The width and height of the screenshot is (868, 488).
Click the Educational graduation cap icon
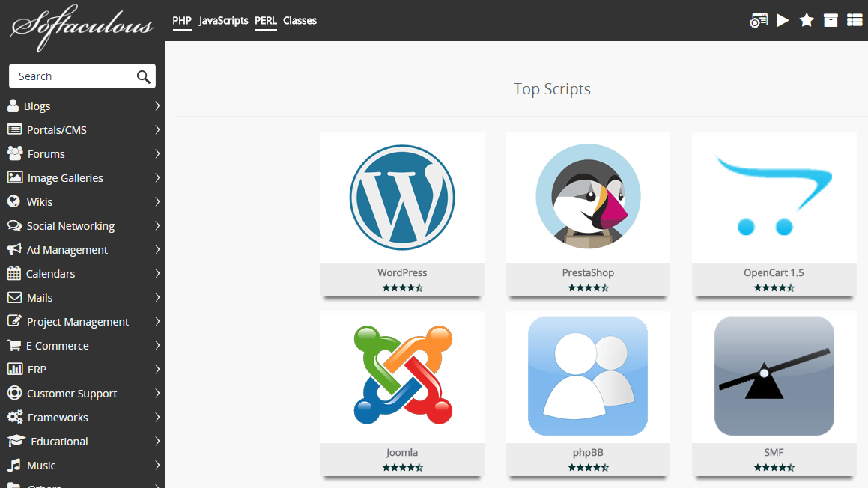(16, 441)
